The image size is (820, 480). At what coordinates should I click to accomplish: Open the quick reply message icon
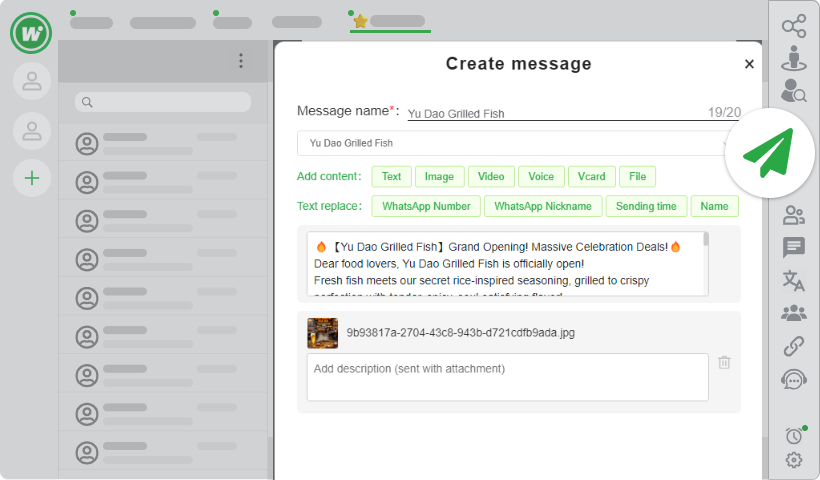pyautogui.click(x=793, y=247)
